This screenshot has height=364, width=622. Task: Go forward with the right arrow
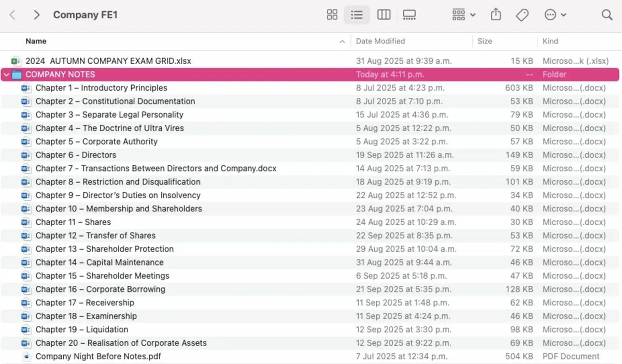(x=36, y=15)
